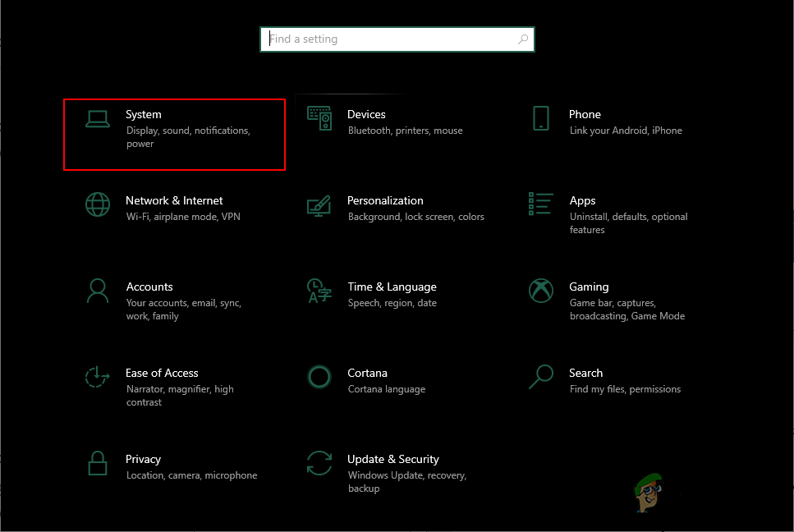
Task: Click the Search magnifier category icon
Action: [541, 377]
